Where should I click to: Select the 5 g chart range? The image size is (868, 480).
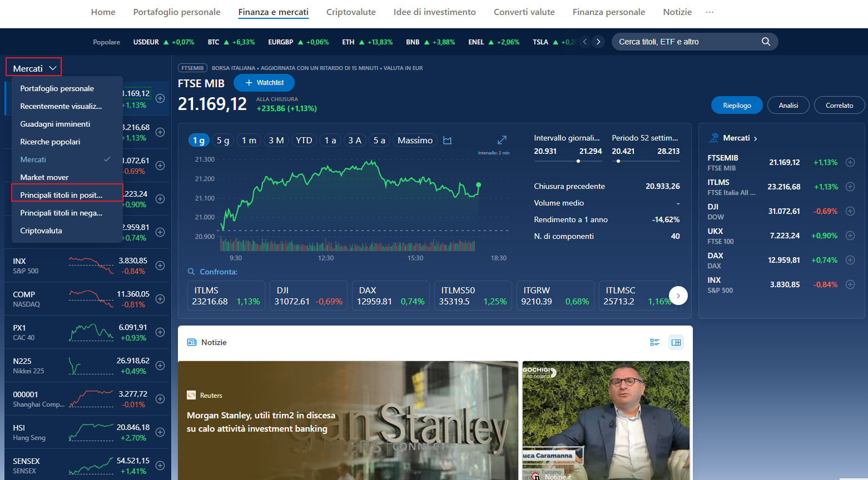click(223, 141)
